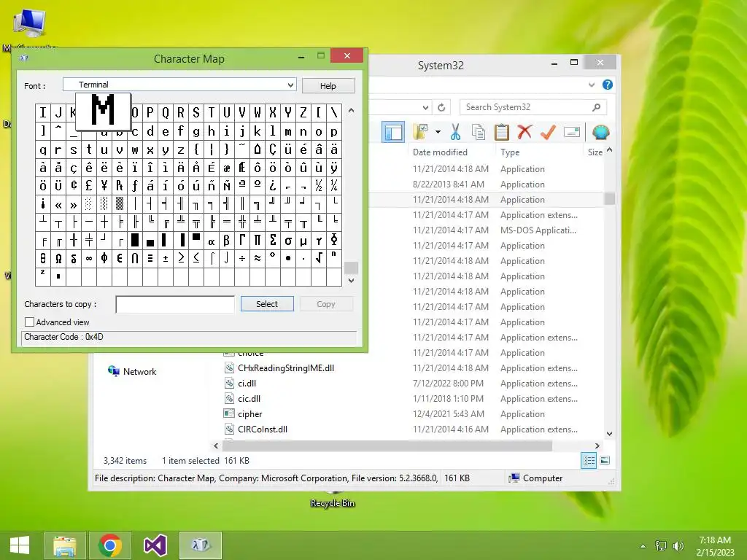Click the Character Map scrollbar thumb
The width and height of the screenshot is (747, 560).
[351, 268]
